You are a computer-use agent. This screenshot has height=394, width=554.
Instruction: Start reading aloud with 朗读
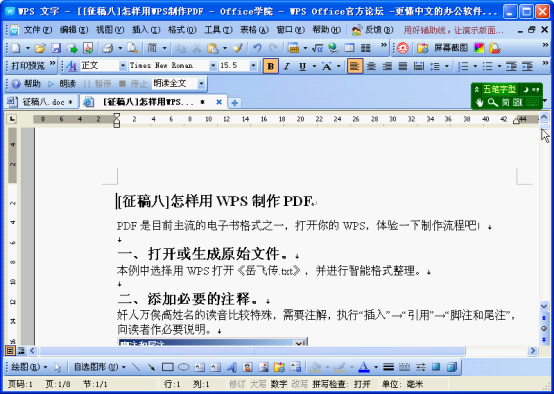pyautogui.click(x=62, y=84)
